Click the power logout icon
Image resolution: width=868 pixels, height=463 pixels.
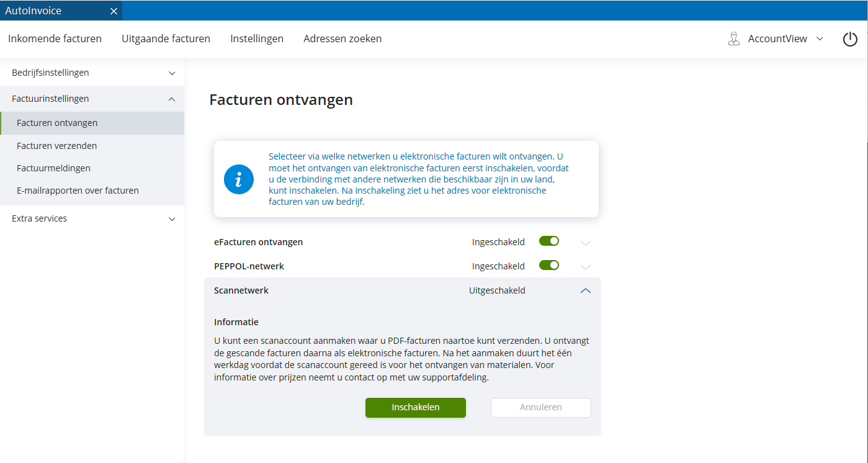pos(849,39)
